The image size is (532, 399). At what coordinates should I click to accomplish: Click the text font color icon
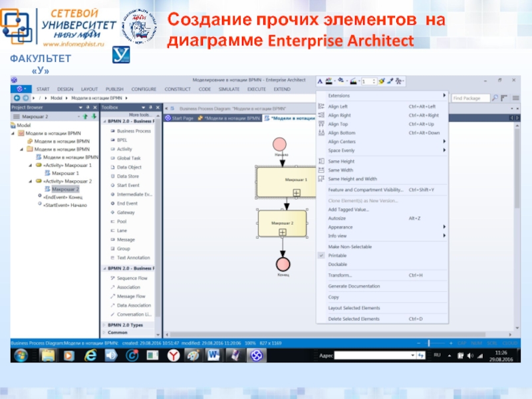coord(321,80)
